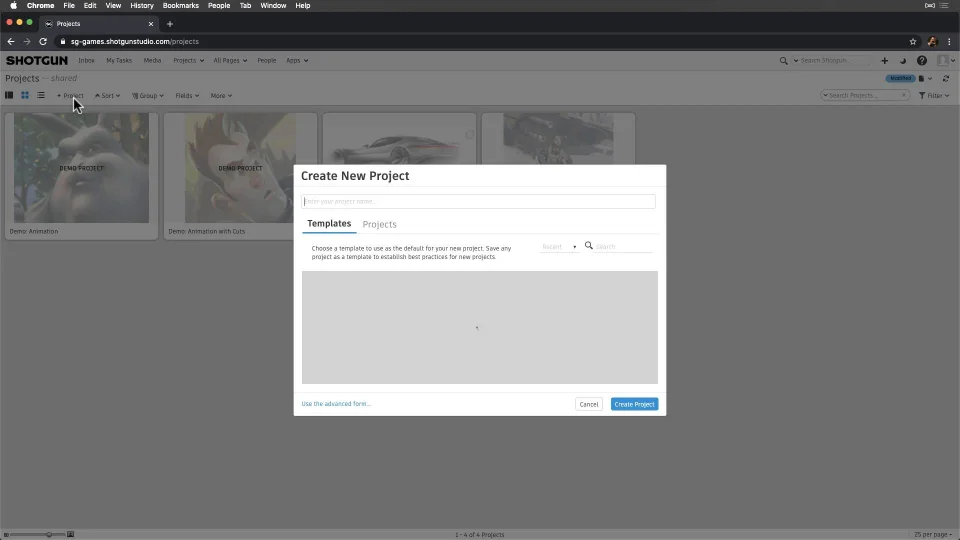Open the car project thumbnail
This screenshot has width=960, height=540.
pos(399,140)
